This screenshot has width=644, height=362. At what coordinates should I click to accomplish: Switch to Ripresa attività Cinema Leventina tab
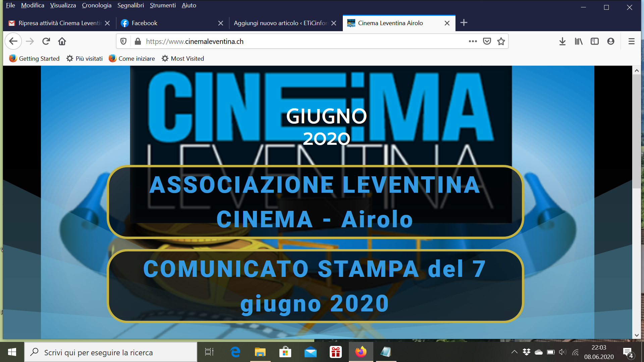point(60,23)
